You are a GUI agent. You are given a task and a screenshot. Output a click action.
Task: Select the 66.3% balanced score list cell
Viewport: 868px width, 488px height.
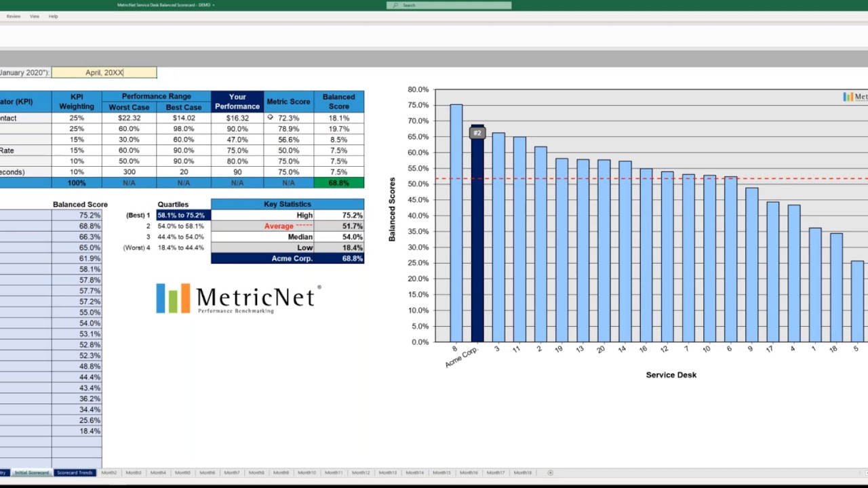77,237
